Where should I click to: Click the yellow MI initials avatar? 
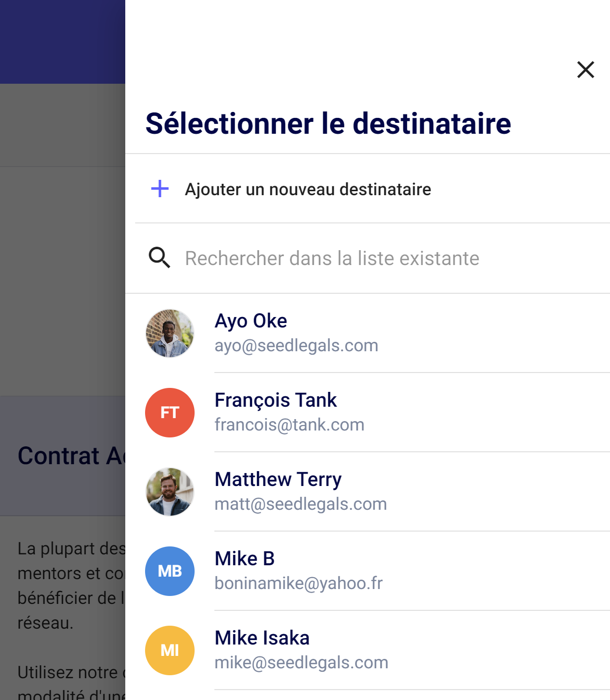[x=170, y=650]
